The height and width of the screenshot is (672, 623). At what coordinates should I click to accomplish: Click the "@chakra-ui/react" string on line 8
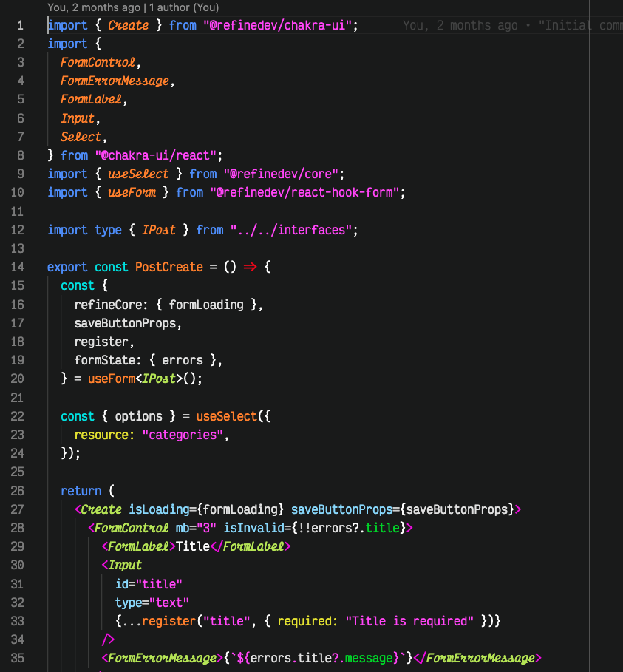point(155,155)
